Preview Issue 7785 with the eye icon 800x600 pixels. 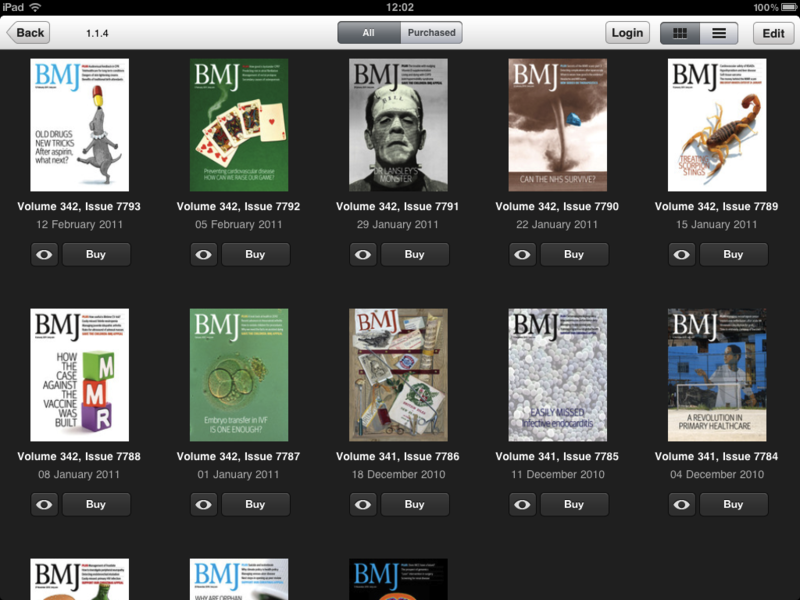click(522, 504)
